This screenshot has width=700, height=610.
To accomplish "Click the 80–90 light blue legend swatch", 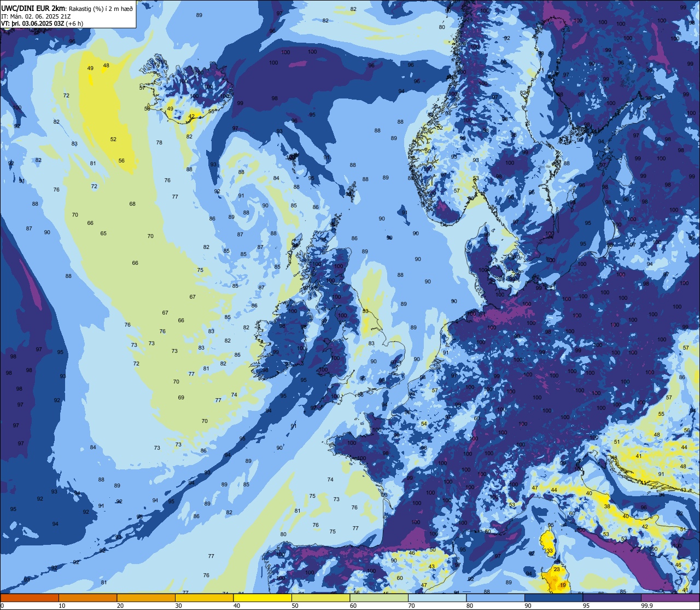I will click(495, 597).
